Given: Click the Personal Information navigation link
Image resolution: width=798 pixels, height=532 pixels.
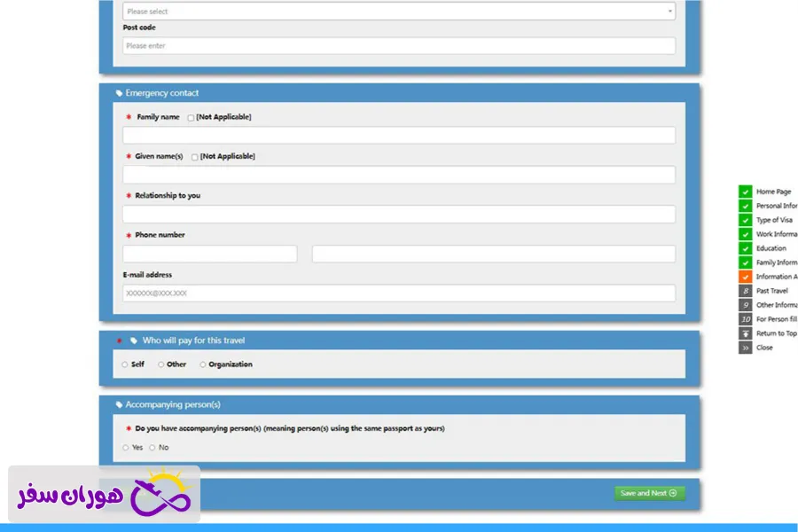Looking at the screenshot, I should [x=776, y=206].
